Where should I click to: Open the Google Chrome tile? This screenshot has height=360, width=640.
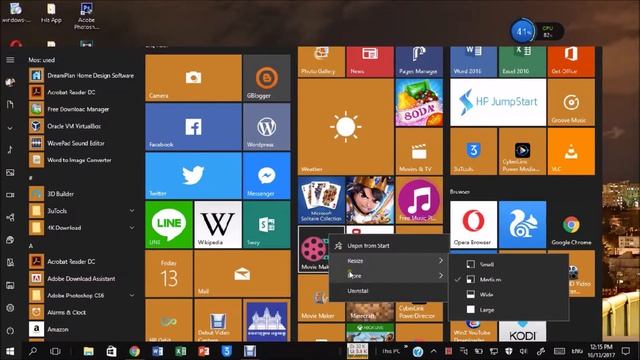571,224
